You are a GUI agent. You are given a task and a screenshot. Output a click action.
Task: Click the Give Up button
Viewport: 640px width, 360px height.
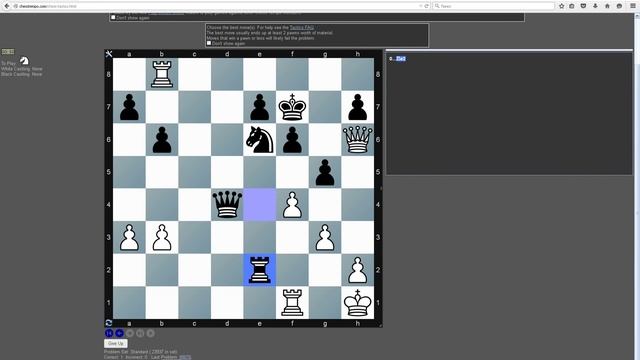[x=116, y=344]
